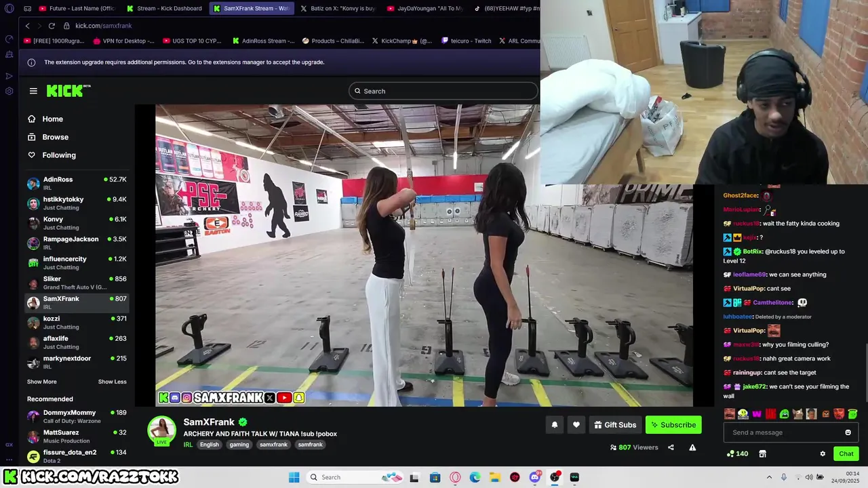Open teicuro - Twitch bookmark
This screenshot has width=868, height=488.
tap(465, 41)
